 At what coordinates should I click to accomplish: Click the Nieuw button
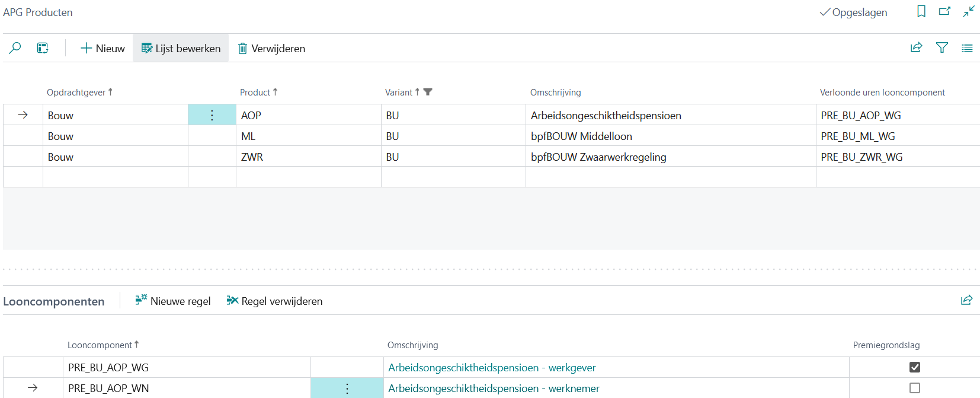[x=103, y=49]
